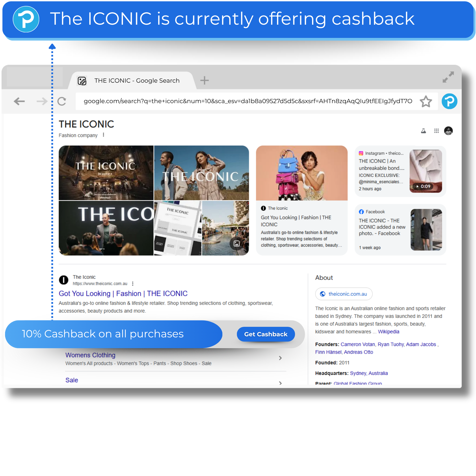This screenshot has width=476, height=476.
Task: Click the Get Cashback button
Action: (x=266, y=334)
